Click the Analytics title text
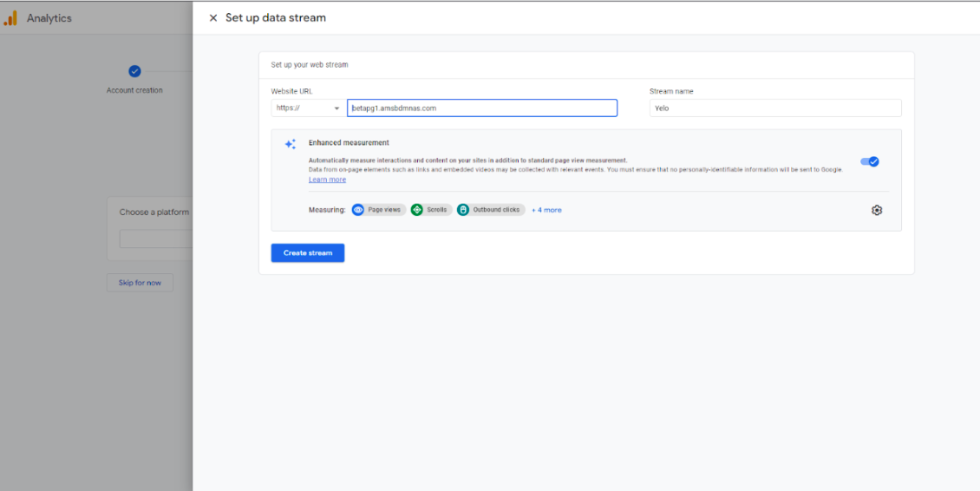The image size is (980, 491). [49, 18]
